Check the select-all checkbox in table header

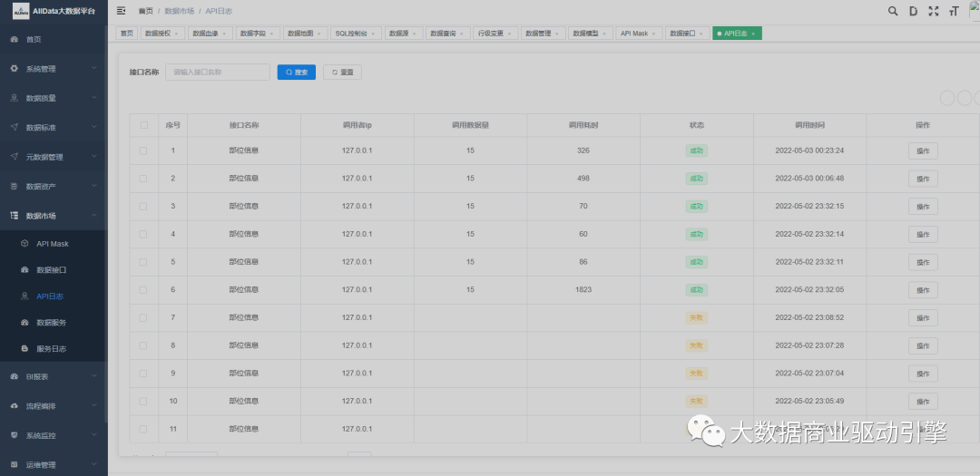coord(143,125)
